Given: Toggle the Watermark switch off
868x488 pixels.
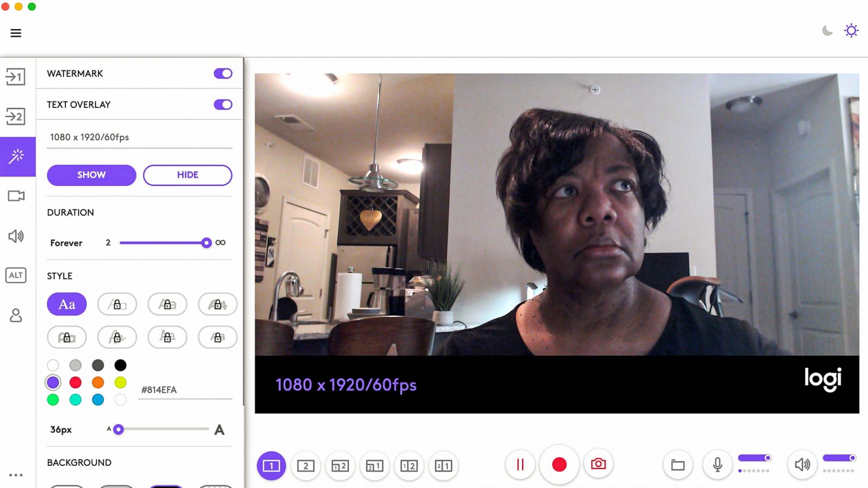Looking at the screenshot, I should coord(223,74).
